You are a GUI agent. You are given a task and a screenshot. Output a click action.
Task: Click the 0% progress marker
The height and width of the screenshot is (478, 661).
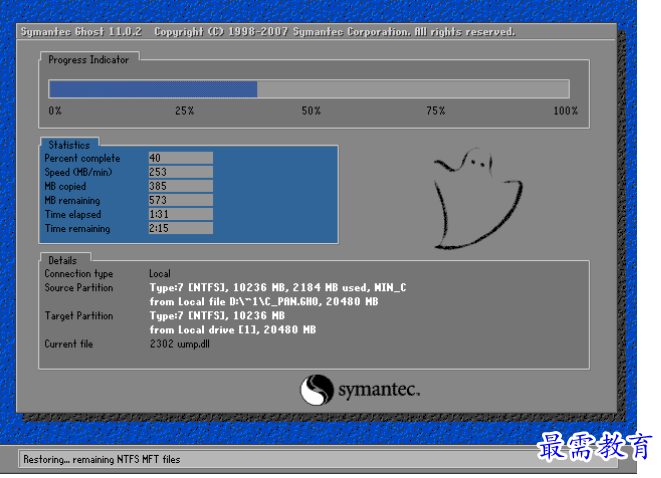click(55, 111)
